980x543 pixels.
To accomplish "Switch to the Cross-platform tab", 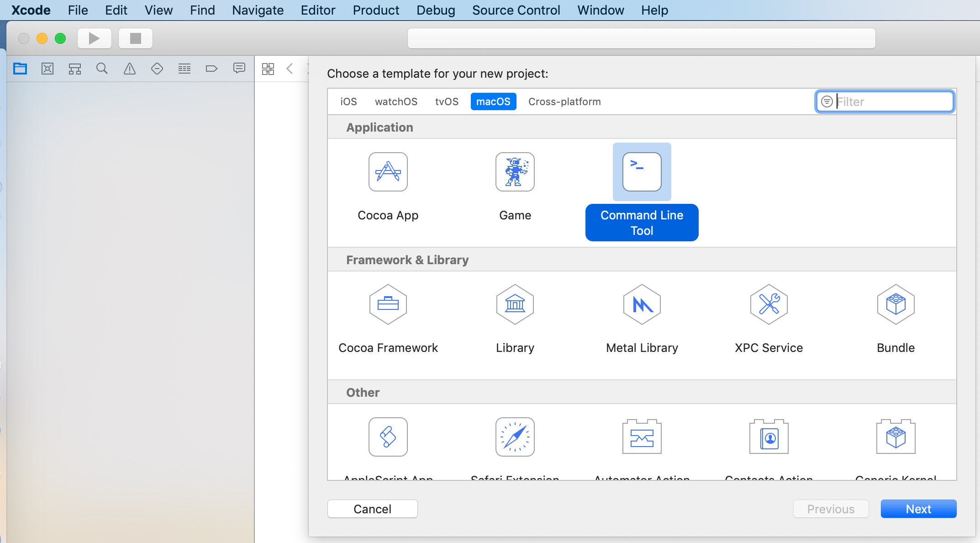I will pos(564,101).
